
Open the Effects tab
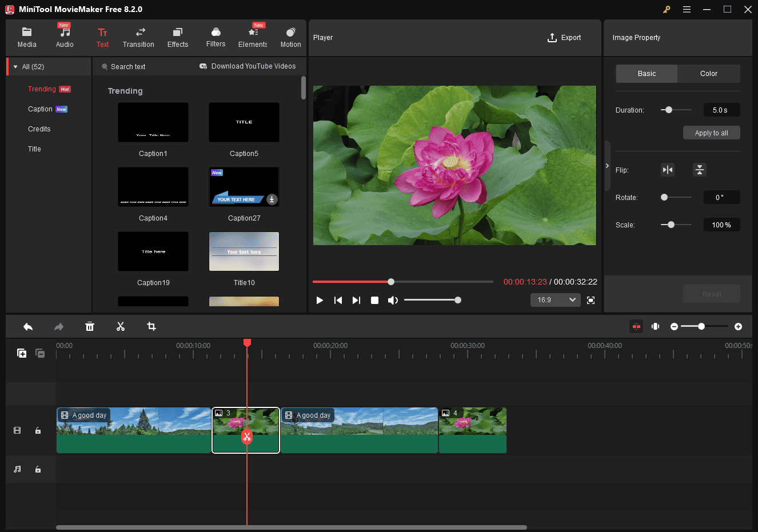178,38
